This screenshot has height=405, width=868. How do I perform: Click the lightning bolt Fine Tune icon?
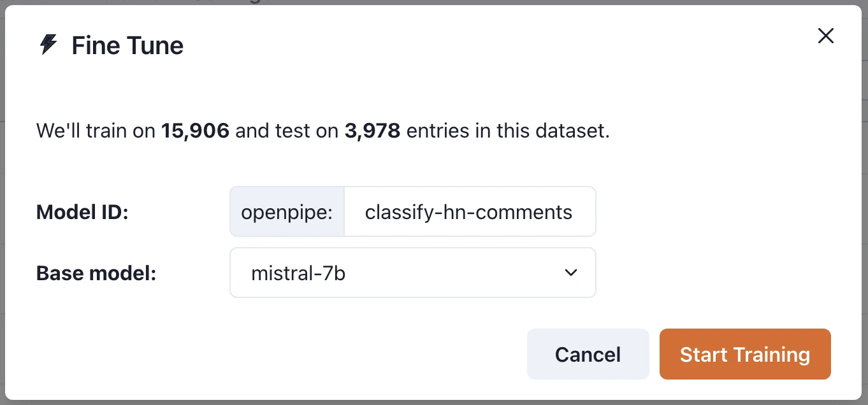(47, 45)
